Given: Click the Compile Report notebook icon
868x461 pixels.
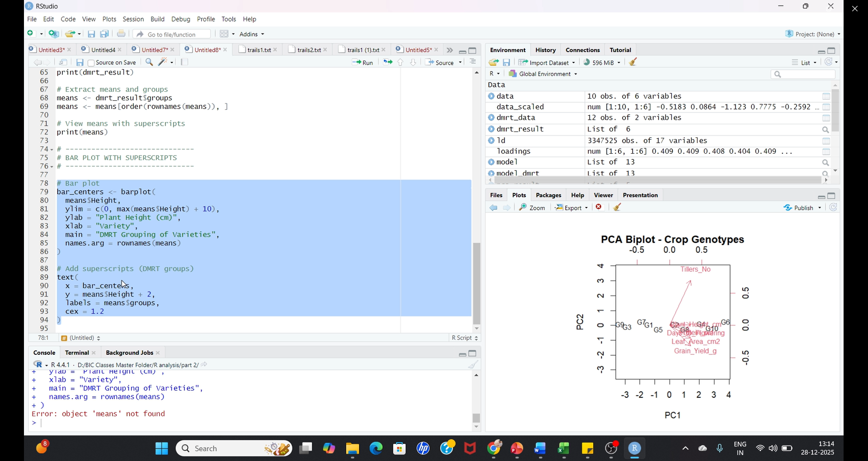Looking at the screenshot, I should tap(184, 62).
